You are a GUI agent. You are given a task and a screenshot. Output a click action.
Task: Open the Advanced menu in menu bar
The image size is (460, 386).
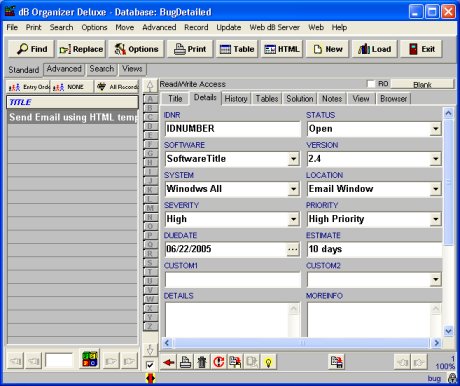[159, 27]
